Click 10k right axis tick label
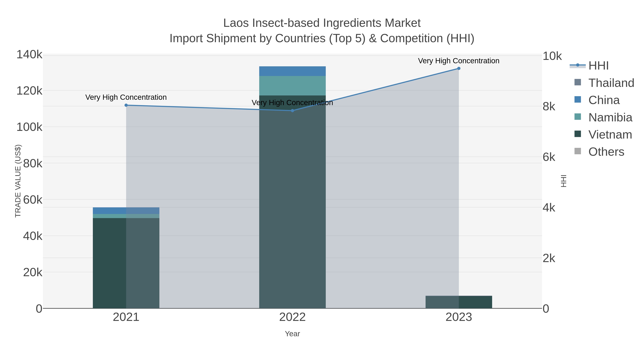The height and width of the screenshot is (362, 644). (552, 56)
